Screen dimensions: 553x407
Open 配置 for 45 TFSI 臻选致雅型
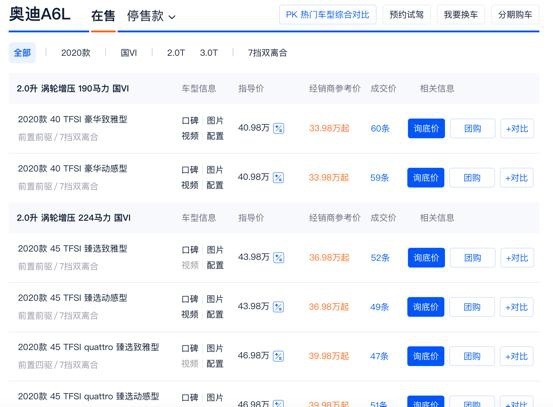click(215, 265)
